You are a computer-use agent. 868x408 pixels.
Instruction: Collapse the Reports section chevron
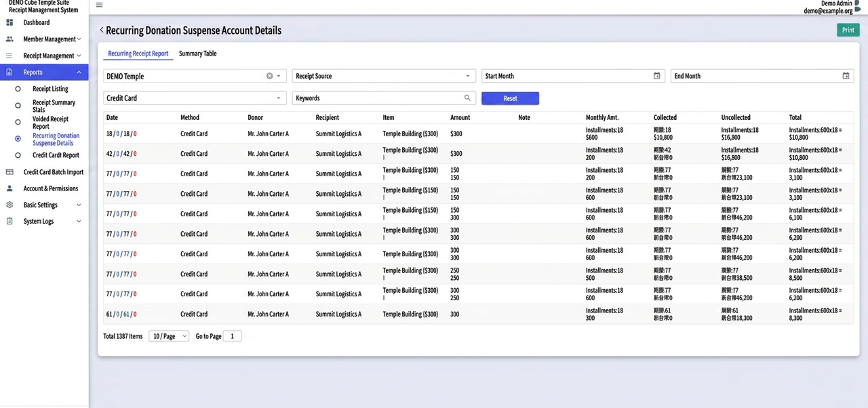(x=79, y=72)
